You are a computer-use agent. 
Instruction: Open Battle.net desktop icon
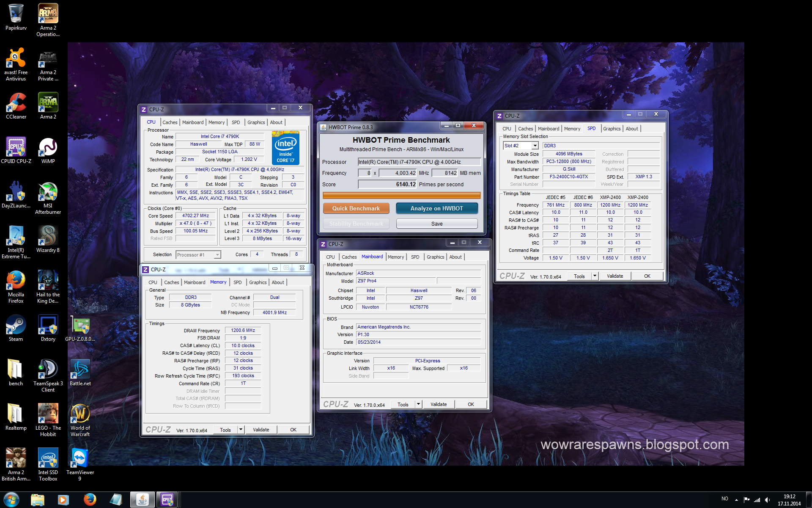coord(80,372)
